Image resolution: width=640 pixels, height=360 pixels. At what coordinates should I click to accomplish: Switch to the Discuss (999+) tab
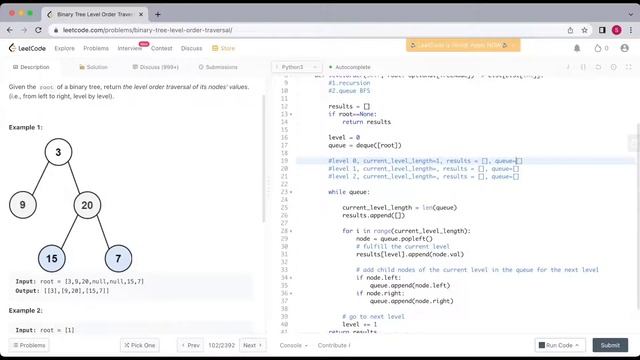pyautogui.click(x=156, y=67)
